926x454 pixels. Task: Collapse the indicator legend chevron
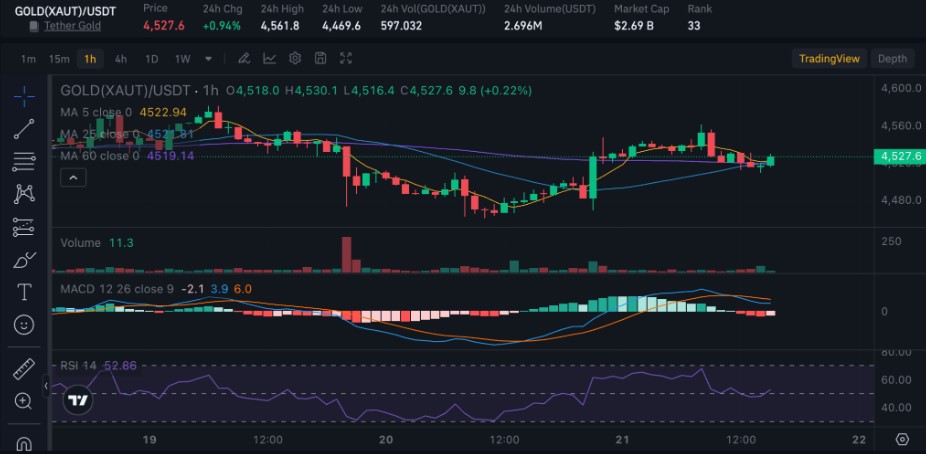(x=74, y=177)
